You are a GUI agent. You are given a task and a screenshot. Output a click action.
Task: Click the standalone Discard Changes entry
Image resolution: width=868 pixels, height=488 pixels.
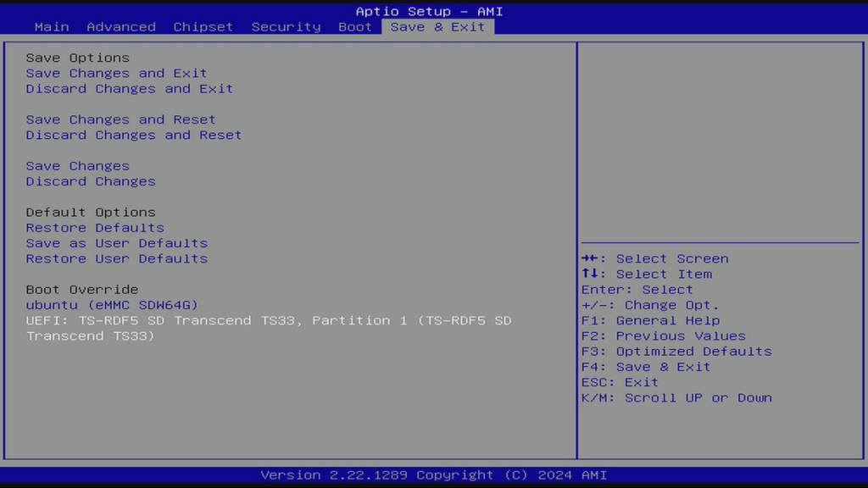(x=90, y=181)
